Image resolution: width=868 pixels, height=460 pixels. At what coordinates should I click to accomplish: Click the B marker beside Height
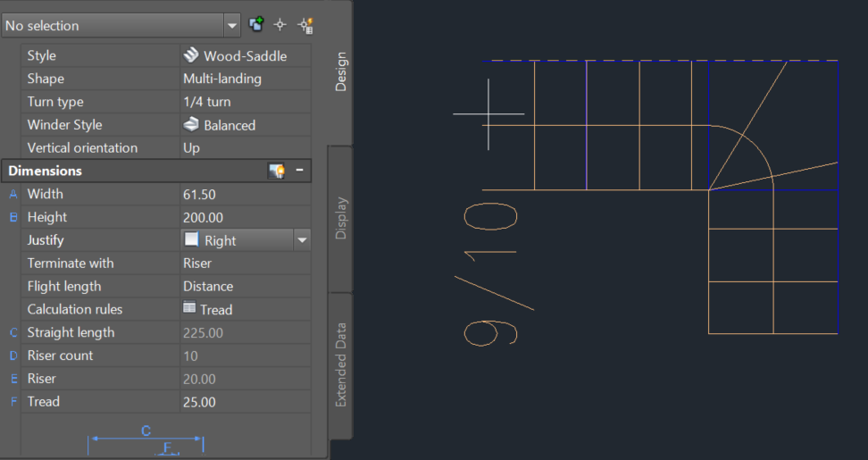click(13, 218)
